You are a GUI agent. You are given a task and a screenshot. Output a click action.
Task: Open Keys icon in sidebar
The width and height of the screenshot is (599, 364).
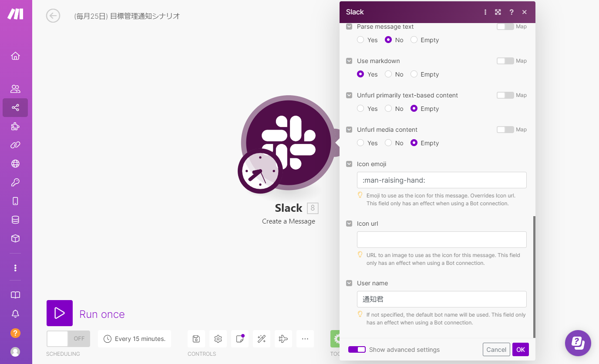[x=15, y=182]
